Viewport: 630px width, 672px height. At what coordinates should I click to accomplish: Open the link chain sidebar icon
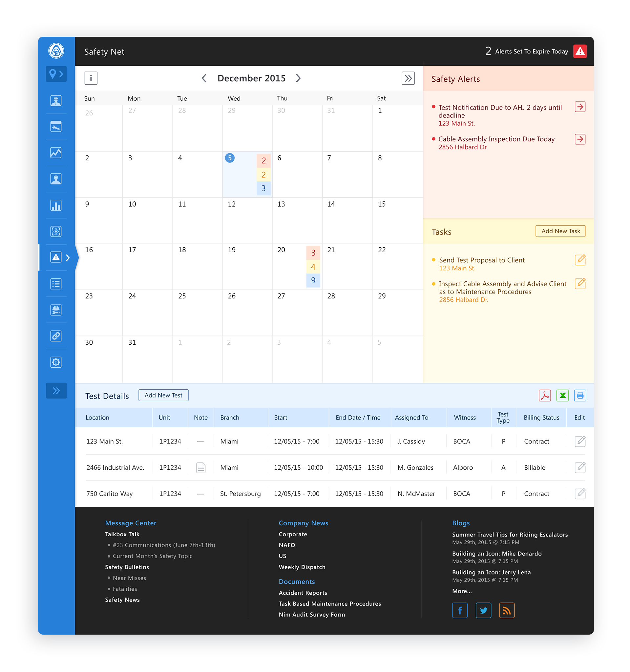[56, 336]
